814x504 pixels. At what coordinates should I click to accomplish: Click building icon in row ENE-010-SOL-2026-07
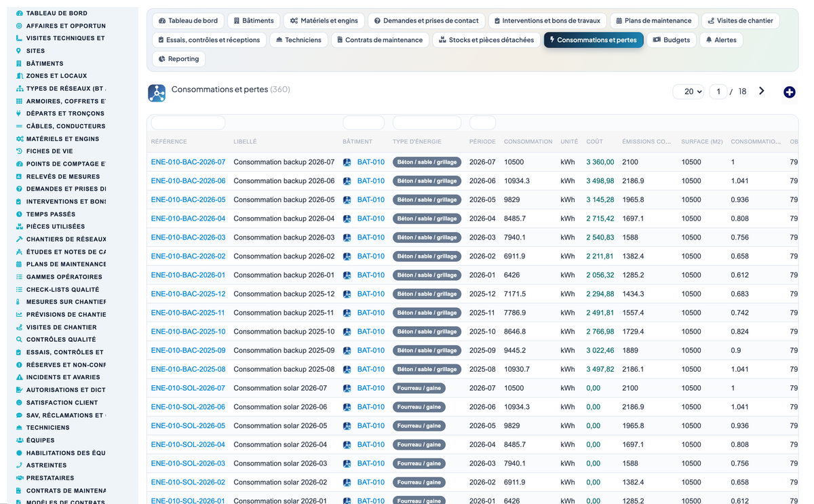[347, 389]
